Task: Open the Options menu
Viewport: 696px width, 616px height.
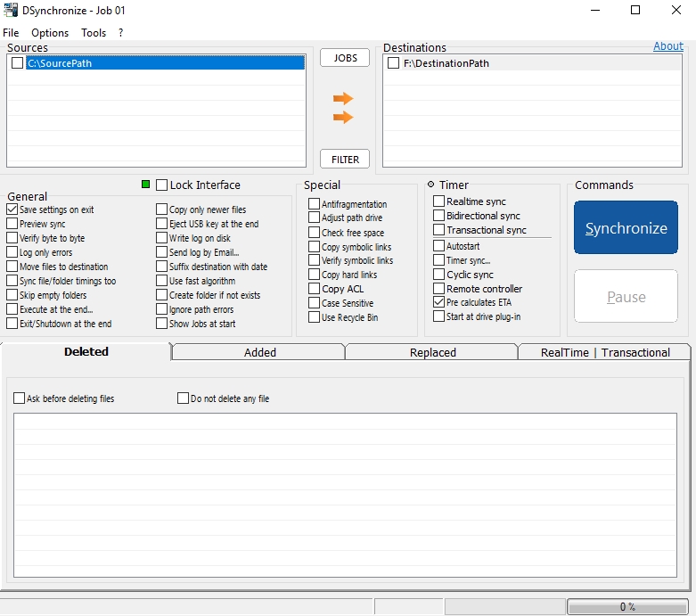Action: click(x=50, y=33)
